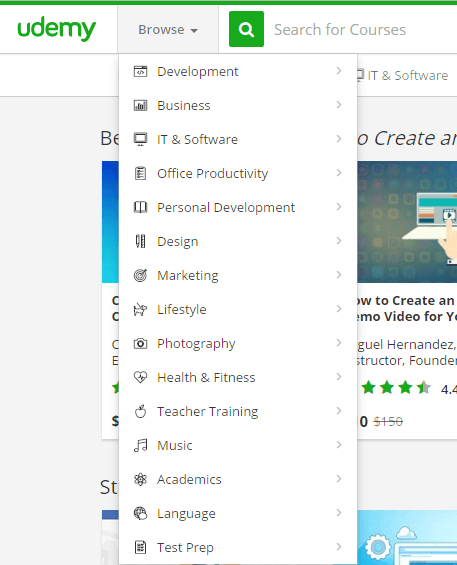Image resolution: width=457 pixels, height=565 pixels.
Task: Open IT & Software link in category bar
Action: [403, 76]
